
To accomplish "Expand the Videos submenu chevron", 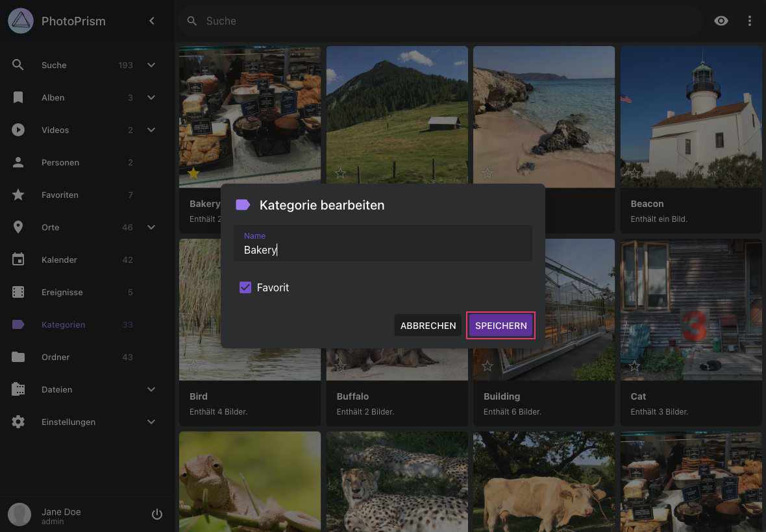I will click(151, 130).
